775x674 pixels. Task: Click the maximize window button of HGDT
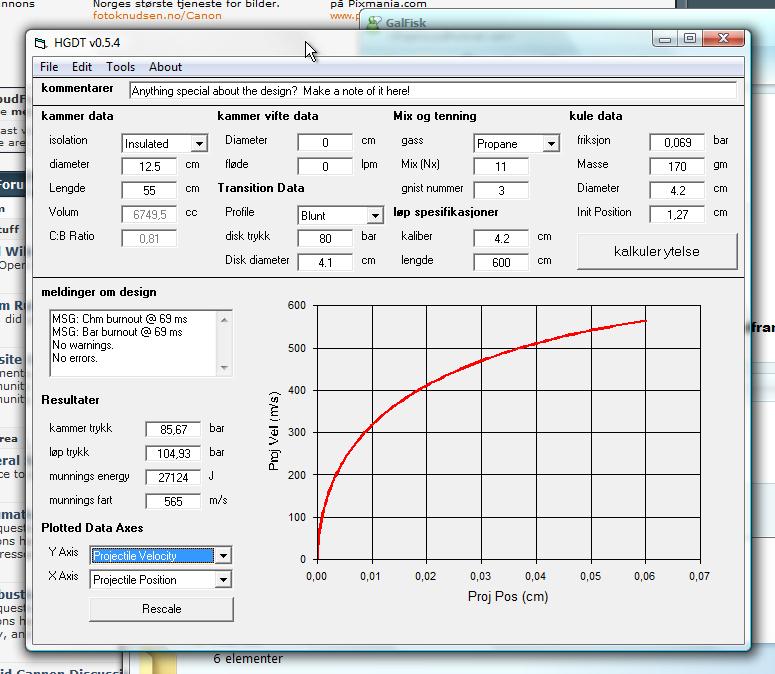coord(690,39)
